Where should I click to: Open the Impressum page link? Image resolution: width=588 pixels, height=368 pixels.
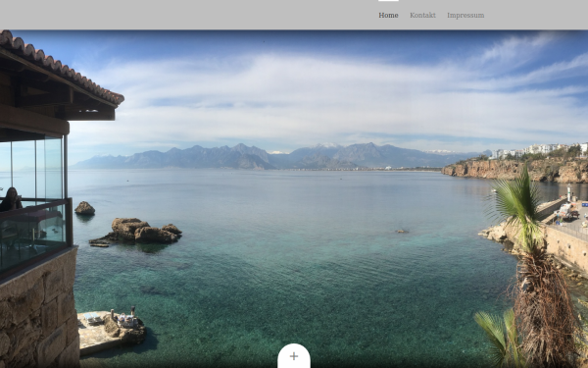coord(465,16)
